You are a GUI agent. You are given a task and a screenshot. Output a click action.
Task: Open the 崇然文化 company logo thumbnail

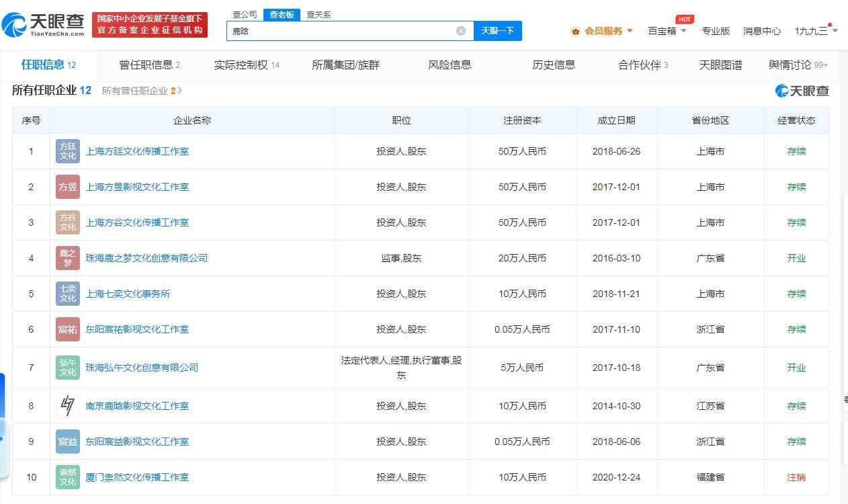[68, 477]
